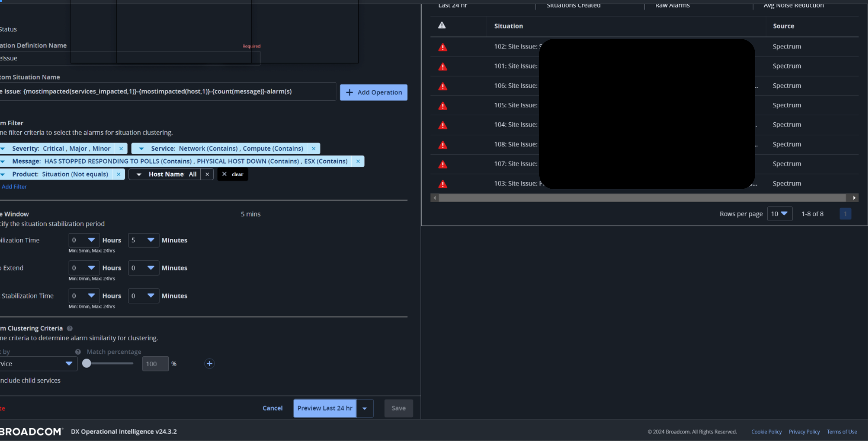The image size is (868, 441).
Task: Expand Preview Last 24 hr split arrow
Action: pos(365,409)
